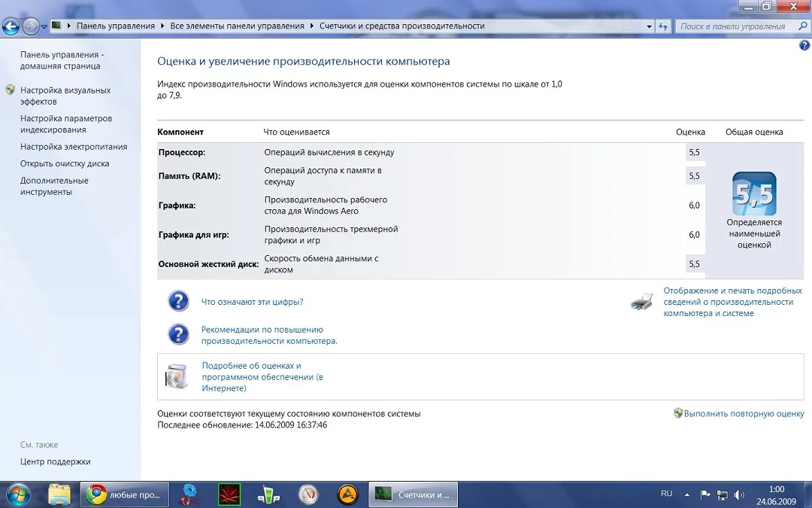Click the printer icon
Screen dimensions: 812x508
click(641, 301)
